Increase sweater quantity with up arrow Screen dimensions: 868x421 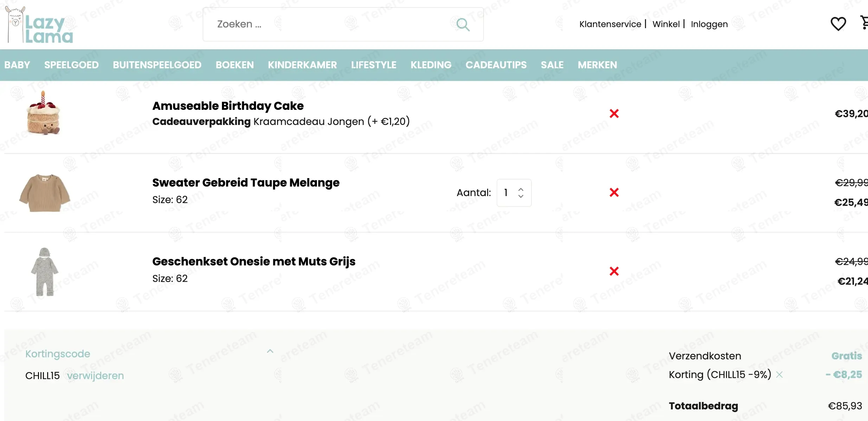click(521, 189)
